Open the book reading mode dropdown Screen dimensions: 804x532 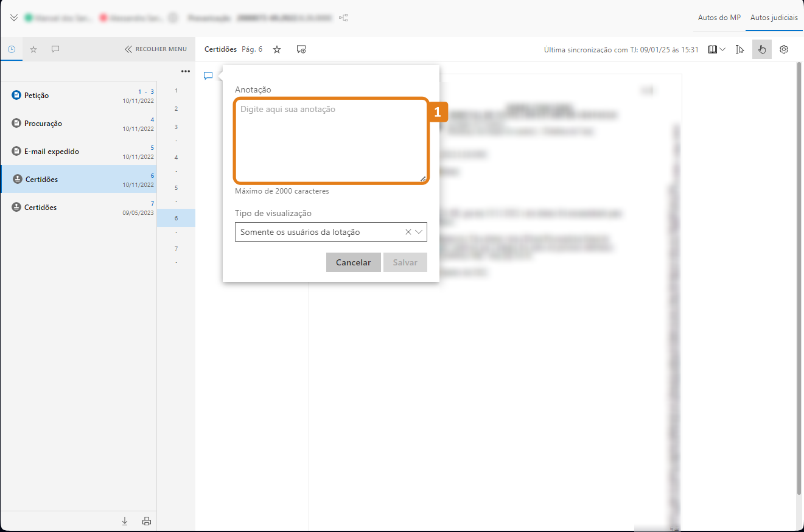coord(716,49)
